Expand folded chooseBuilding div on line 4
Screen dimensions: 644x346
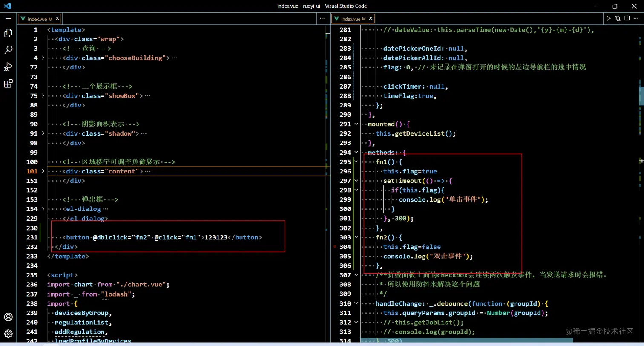[43, 58]
